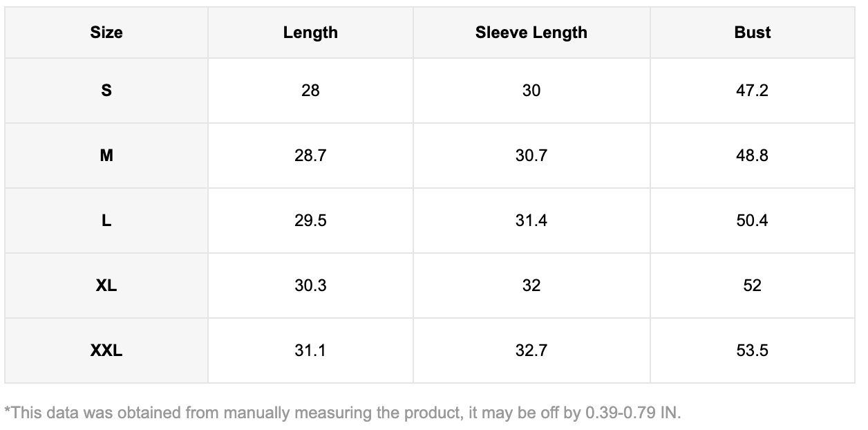
Task: Select the 30.3 length cell for XL
Action: tap(310, 286)
